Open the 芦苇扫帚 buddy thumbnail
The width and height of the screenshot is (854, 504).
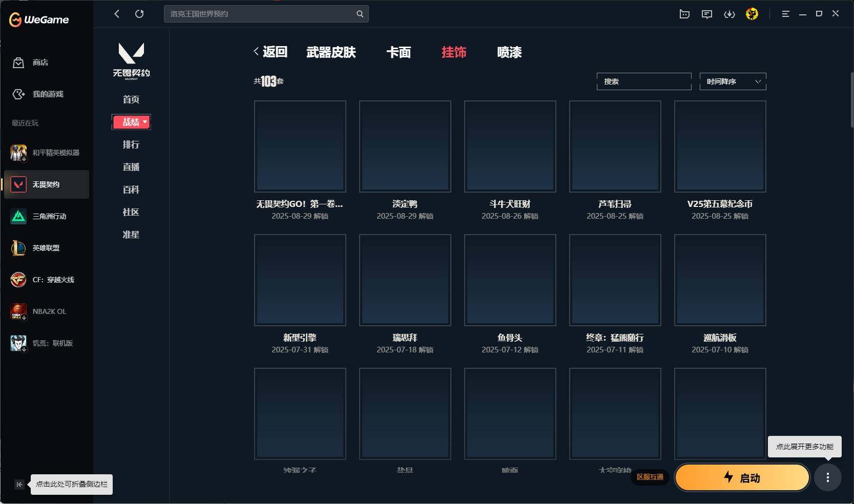point(615,146)
